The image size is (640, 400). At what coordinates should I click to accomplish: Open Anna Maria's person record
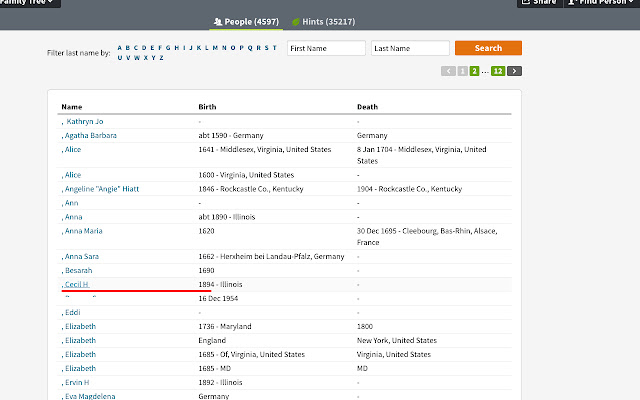pos(83,231)
